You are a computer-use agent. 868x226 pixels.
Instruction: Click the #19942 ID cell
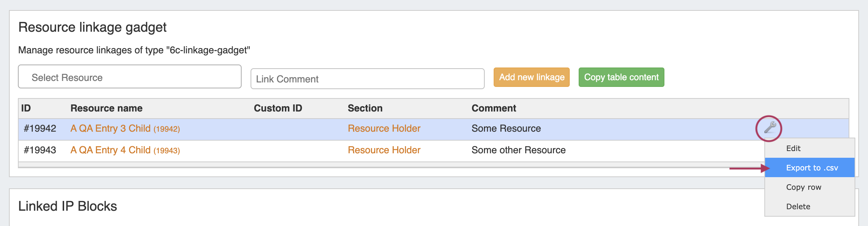coord(40,129)
